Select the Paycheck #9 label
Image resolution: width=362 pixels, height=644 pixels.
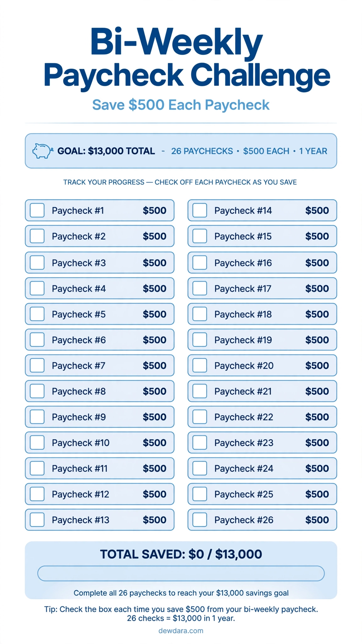coord(79,417)
